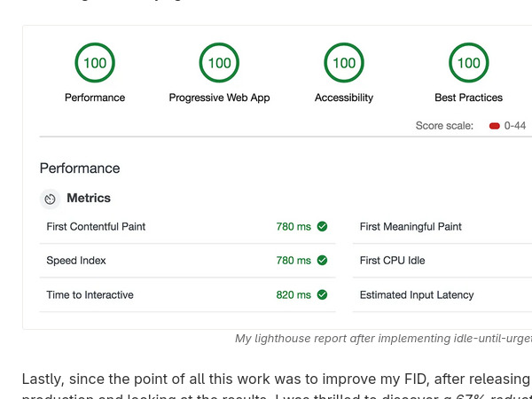Click green checkmark beside Time to Interactive

pos(322,294)
